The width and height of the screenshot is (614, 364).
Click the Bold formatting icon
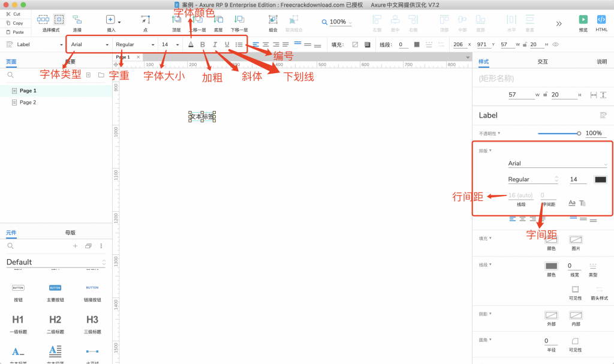(203, 44)
